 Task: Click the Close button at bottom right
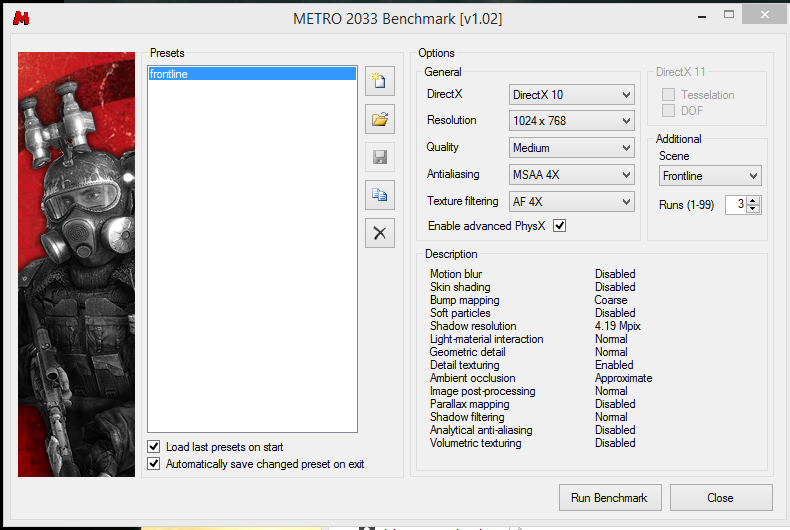pos(720,498)
